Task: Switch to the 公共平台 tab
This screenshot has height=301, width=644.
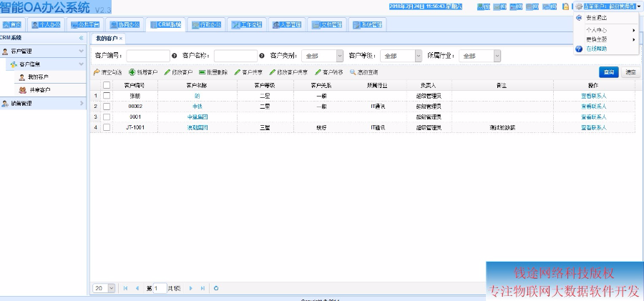Action: 85,24
